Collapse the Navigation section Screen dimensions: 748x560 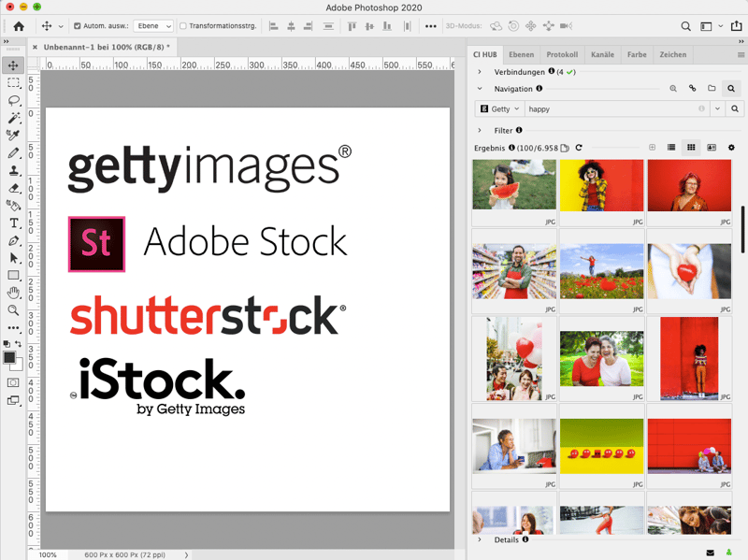point(480,89)
